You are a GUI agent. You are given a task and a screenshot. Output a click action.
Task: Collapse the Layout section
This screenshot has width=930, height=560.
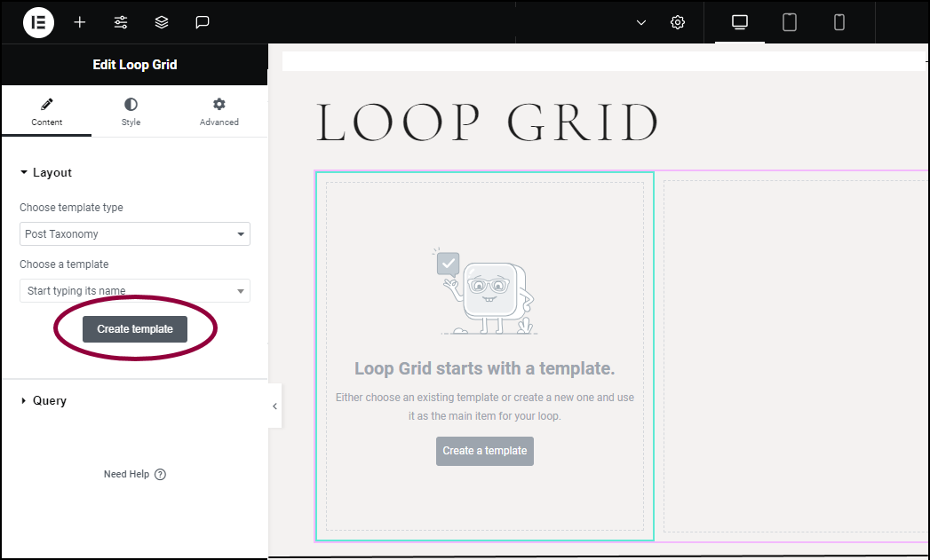(46, 172)
